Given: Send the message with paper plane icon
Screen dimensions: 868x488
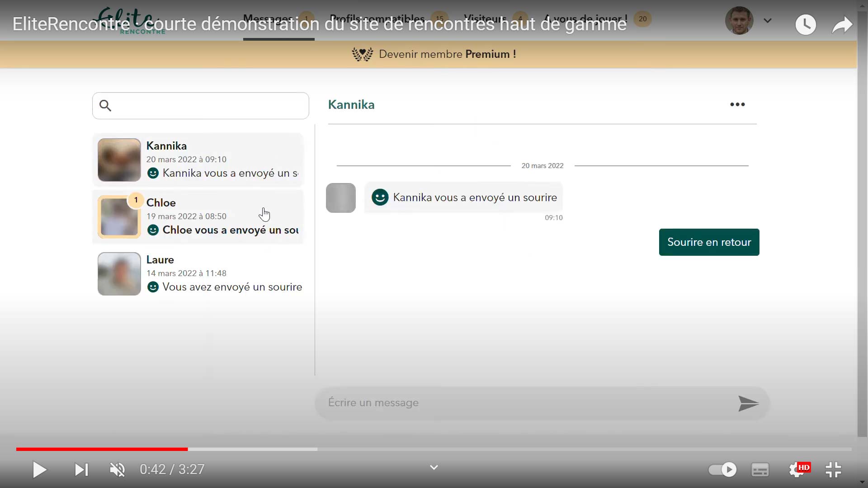Looking at the screenshot, I should tap(748, 404).
